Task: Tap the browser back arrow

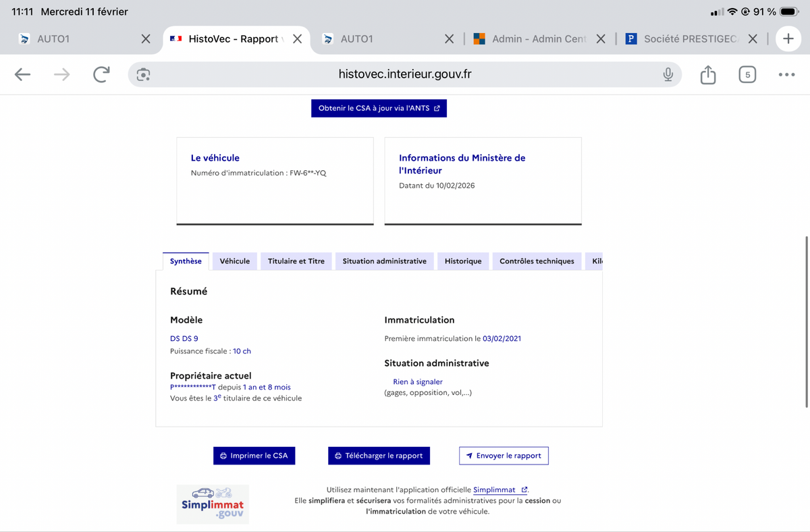Action: click(x=23, y=74)
